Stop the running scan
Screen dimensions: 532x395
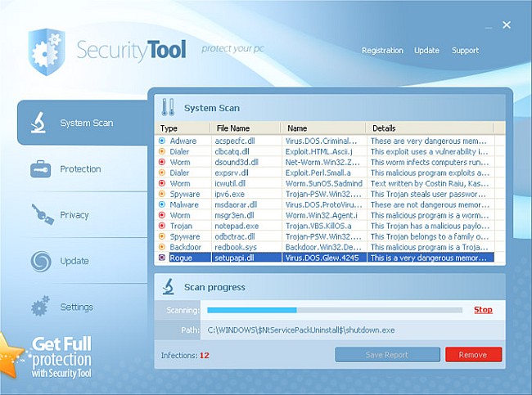(483, 310)
